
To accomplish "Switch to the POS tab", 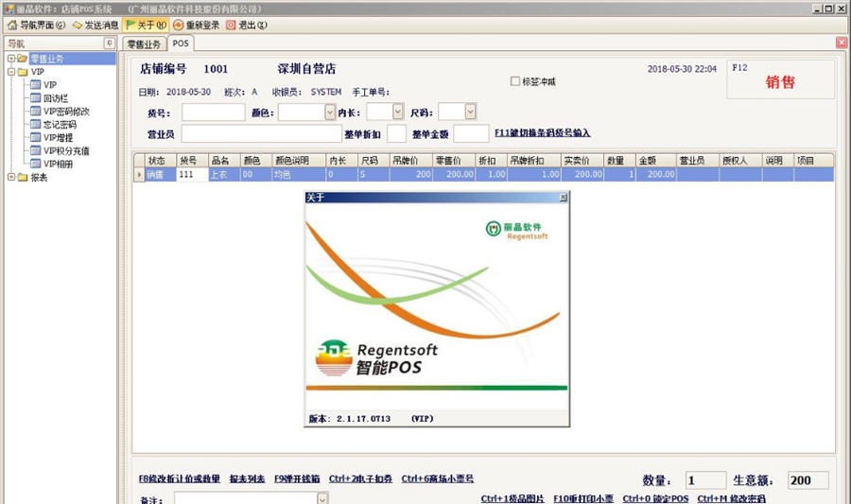I will pyautogui.click(x=181, y=43).
